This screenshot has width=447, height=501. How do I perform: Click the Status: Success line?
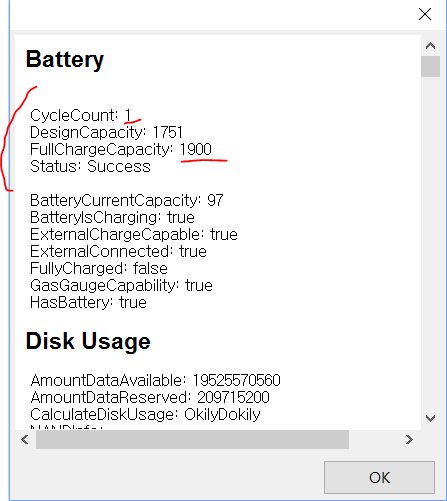[90, 166]
